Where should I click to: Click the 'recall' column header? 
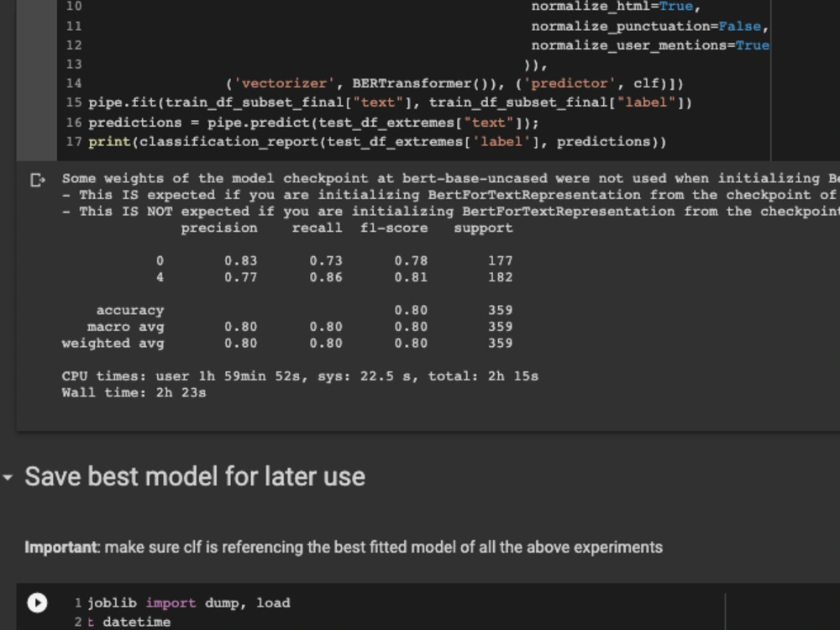tap(318, 228)
